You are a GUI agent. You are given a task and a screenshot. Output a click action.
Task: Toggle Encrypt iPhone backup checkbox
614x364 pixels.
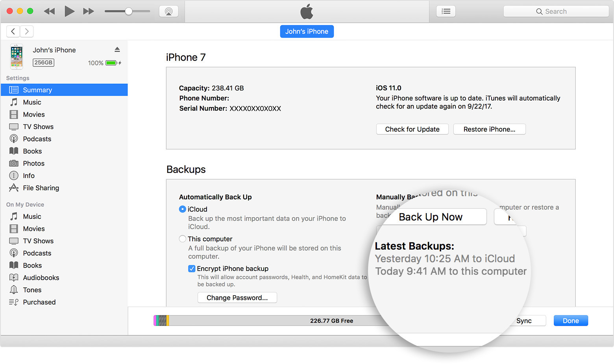tap(192, 268)
